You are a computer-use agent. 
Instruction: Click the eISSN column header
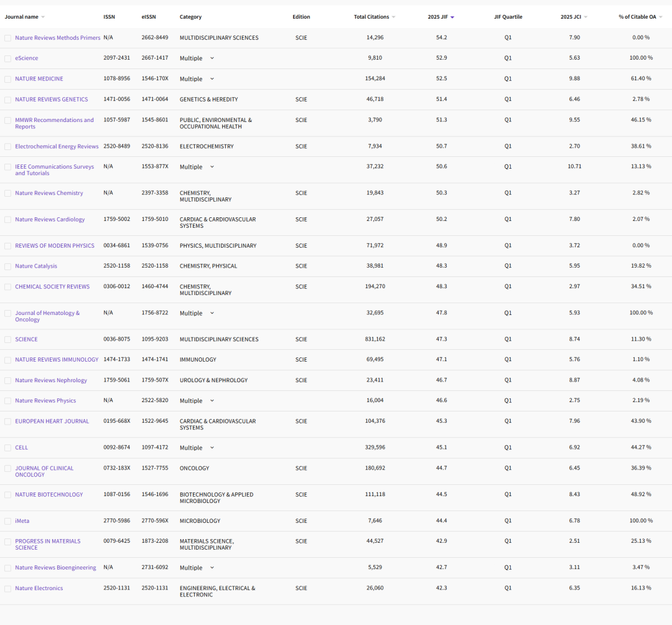(149, 17)
